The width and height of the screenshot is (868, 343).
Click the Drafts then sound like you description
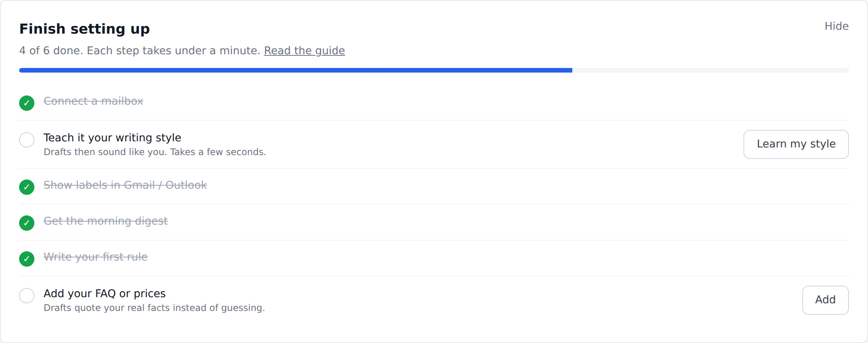(x=155, y=152)
